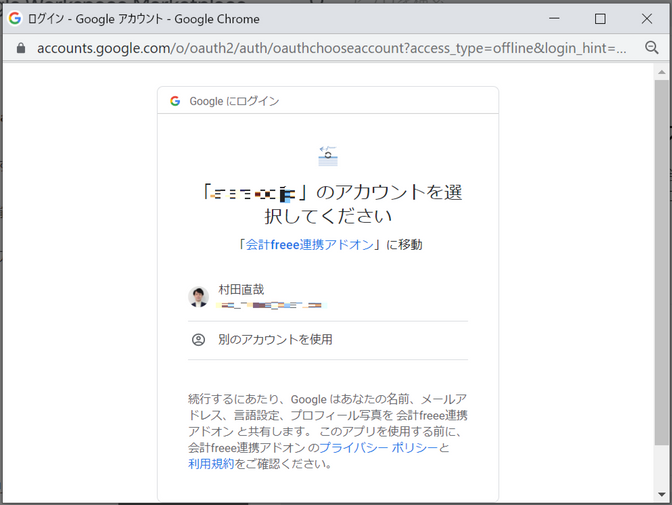This screenshot has width=672, height=505.
Task: Choose 別のアカウントを使用
Action: 328,340
